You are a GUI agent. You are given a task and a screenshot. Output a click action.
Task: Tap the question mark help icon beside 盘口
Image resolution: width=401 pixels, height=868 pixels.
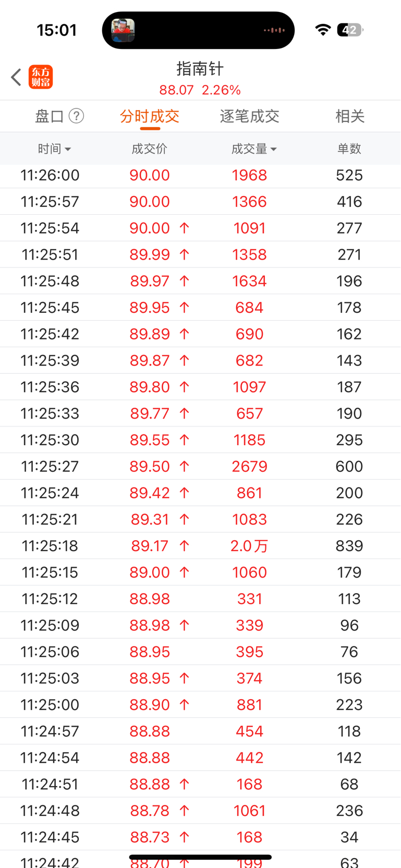pos(77,116)
